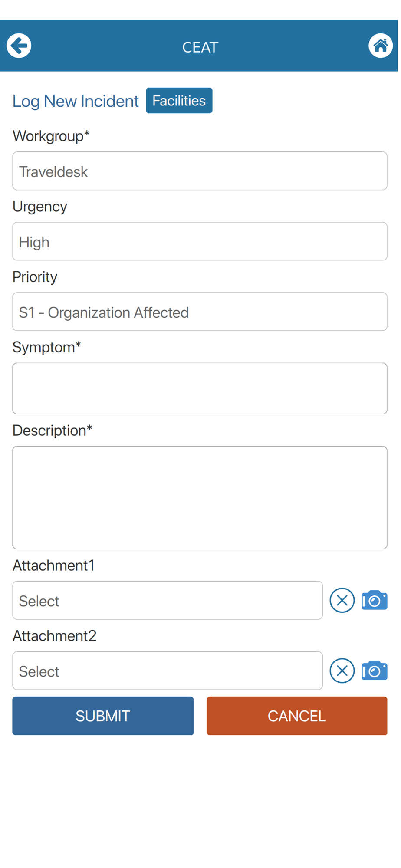This screenshot has width=401, height=868.
Task: Go back using the header arrow icon
Action: tap(19, 46)
